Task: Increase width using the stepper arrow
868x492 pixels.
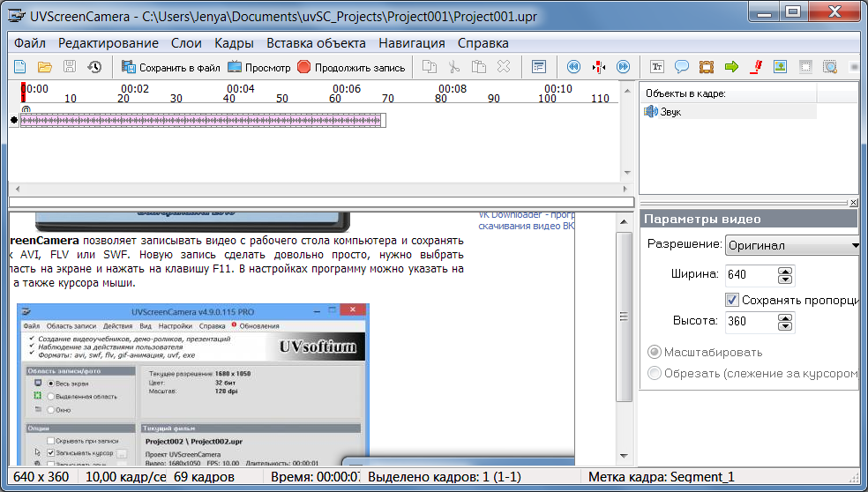Action: coord(785,270)
